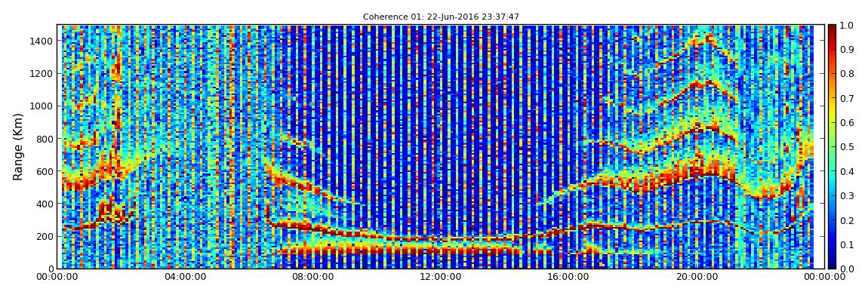Click the 800 range axis tick label

[x=45, y=139]
